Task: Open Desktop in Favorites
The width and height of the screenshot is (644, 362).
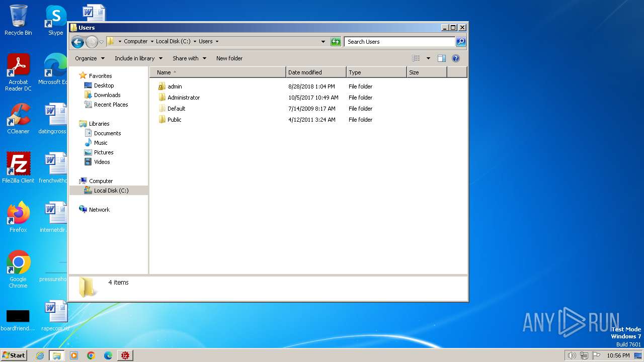Action: [x=104, y=85]
